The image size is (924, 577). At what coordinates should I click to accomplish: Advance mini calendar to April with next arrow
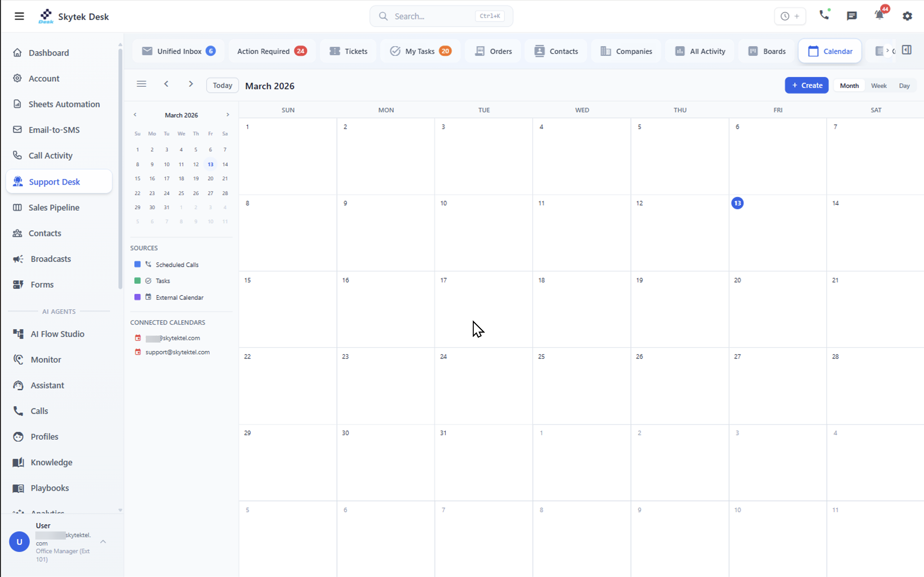point(227,114)
